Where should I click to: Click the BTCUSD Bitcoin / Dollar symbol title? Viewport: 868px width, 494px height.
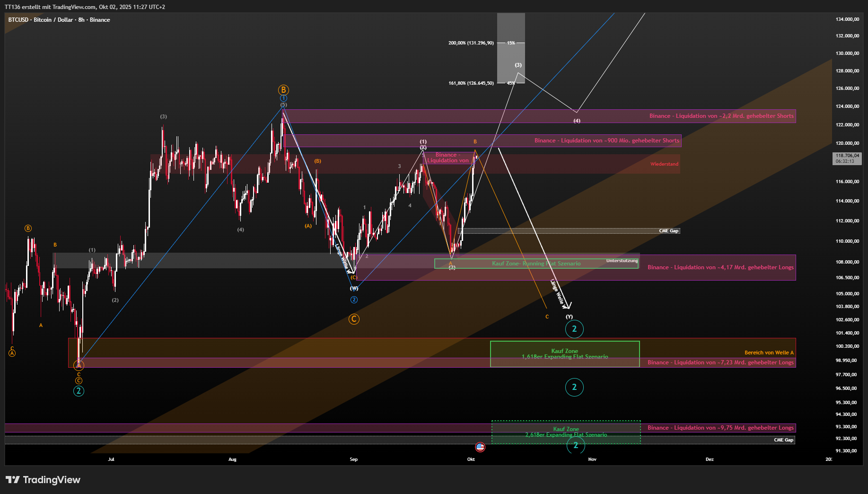pyautogui.click(x=59, y=20)
